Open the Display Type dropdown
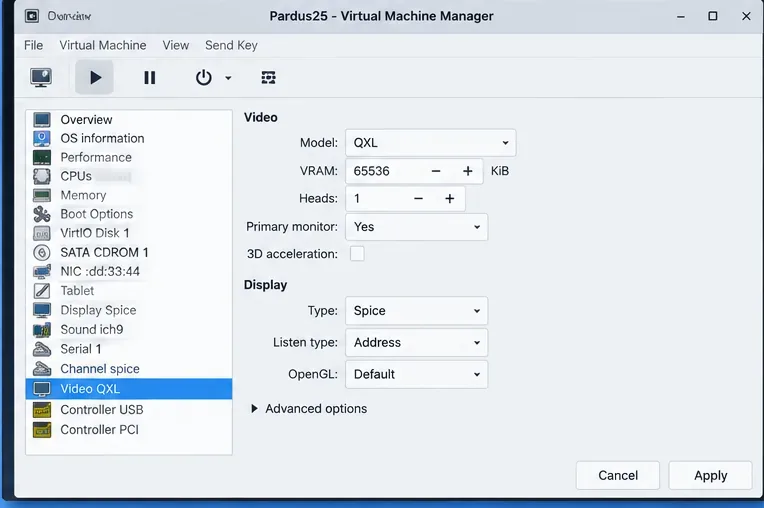This screenshot has height=508, width=764. (417, 311)
